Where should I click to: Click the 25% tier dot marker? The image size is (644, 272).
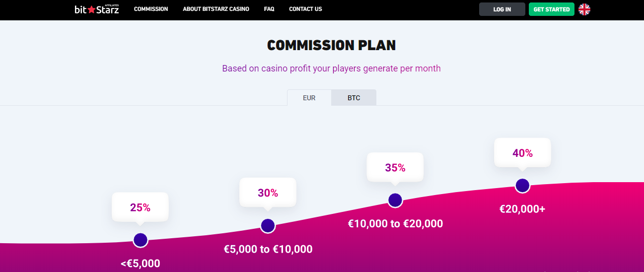(x=141, y=240)
